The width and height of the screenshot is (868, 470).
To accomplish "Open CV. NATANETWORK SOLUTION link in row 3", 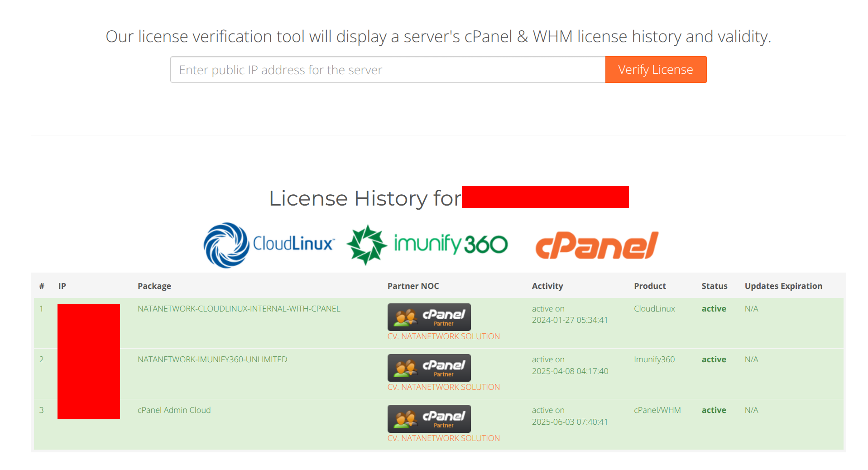I will click(x=444, y=438).
